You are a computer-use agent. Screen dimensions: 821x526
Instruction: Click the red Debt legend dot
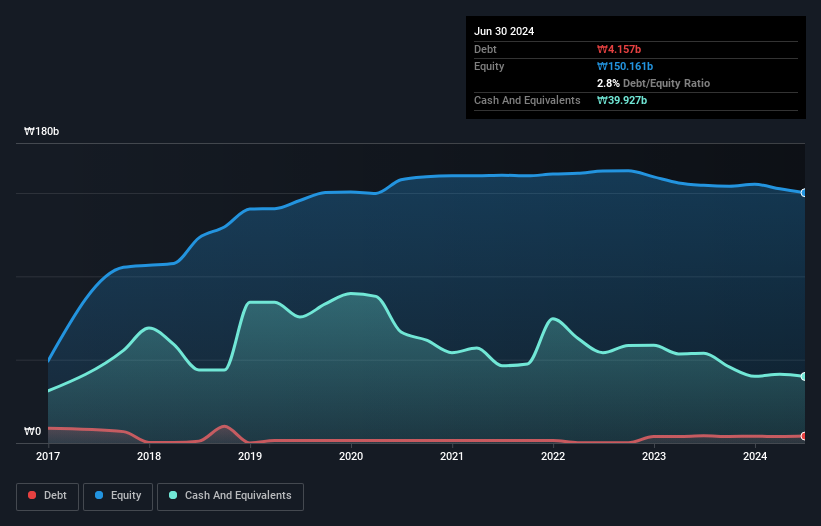pos(32,495)
